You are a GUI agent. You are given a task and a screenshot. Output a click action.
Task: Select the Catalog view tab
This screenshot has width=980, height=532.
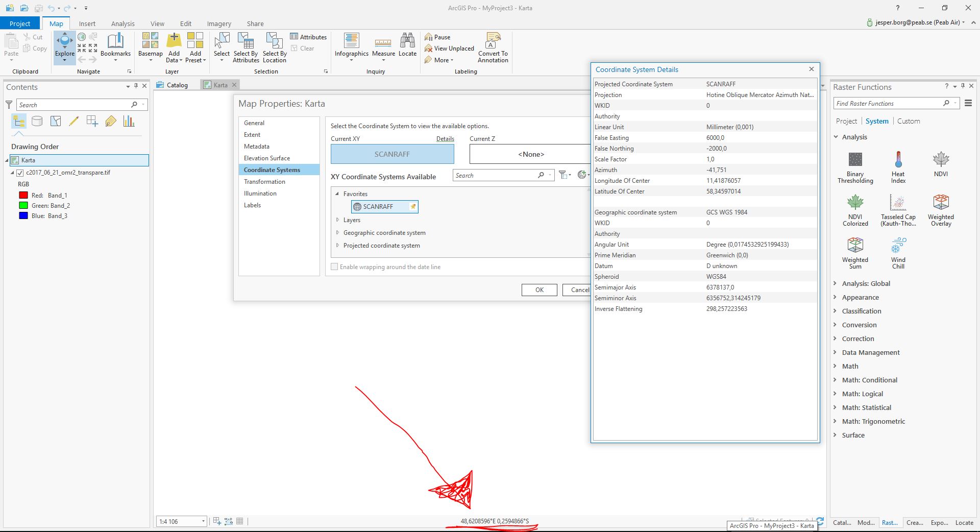click(x=173, y=85)
